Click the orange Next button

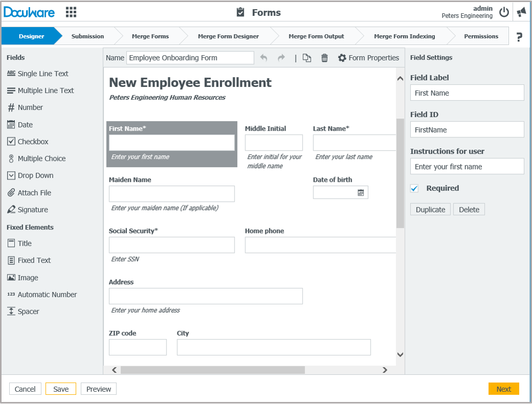coord(503,389)
